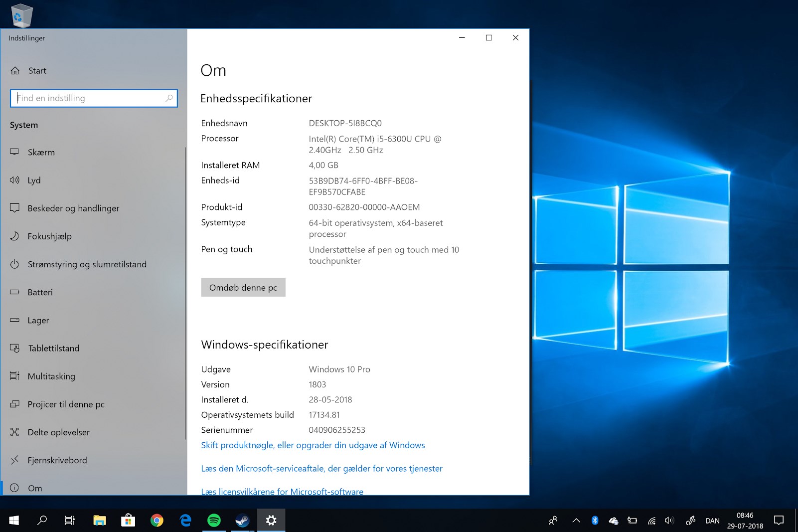Select installed RAM value 4,00 GB
Viewport: 798px width, 532px height.
[x=323, y=165]
